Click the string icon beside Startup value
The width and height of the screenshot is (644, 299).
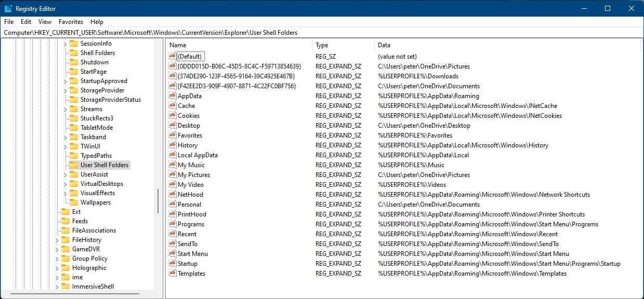coord(173,263)
